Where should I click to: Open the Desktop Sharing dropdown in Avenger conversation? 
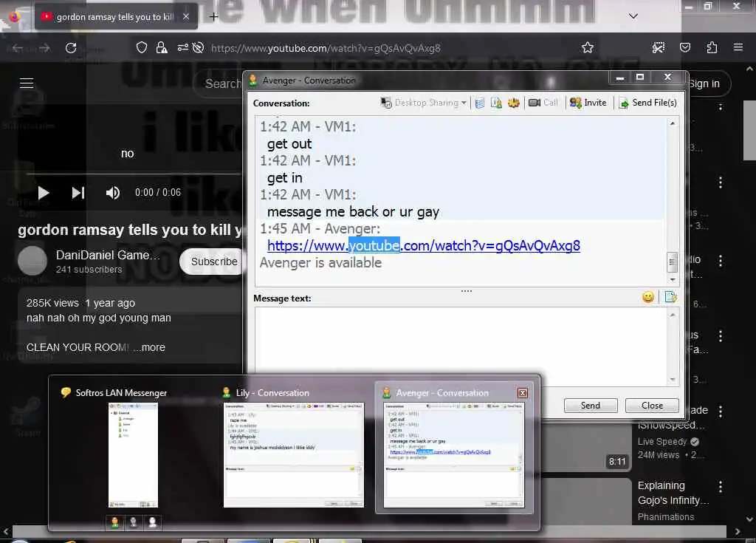coord(423,103)
